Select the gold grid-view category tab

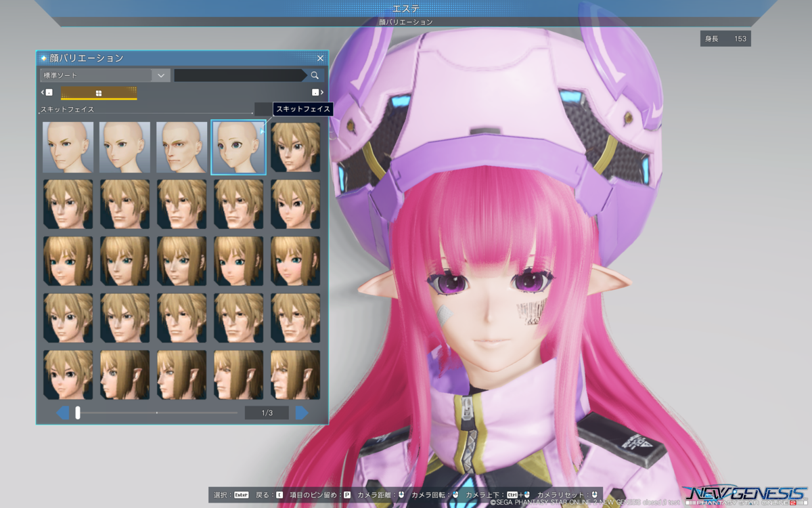tap(99, 93)
